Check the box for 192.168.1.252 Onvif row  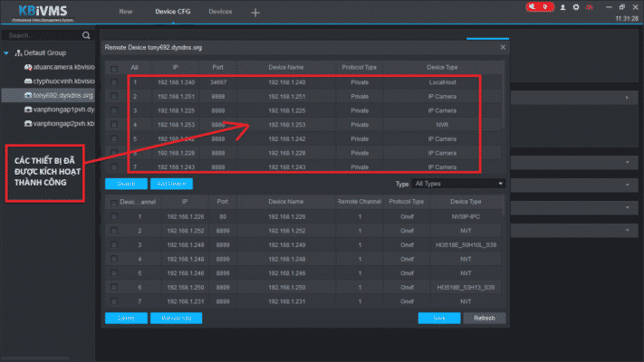coord(114,231)
